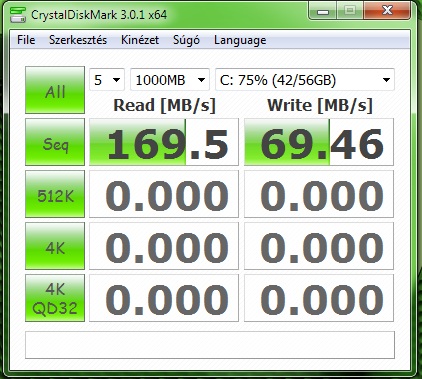Click the Read [MB/s] column header
The image size is (422, 379).
164,105
